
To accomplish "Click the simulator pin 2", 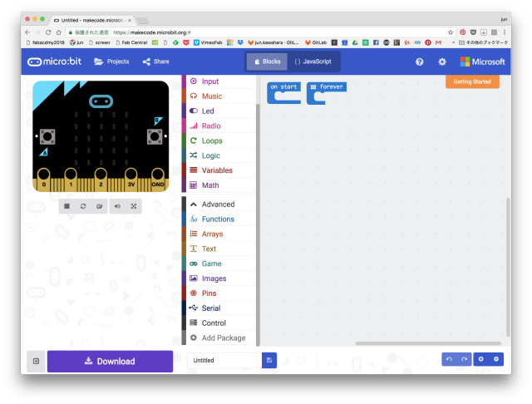I will click(x=101, y=179).
